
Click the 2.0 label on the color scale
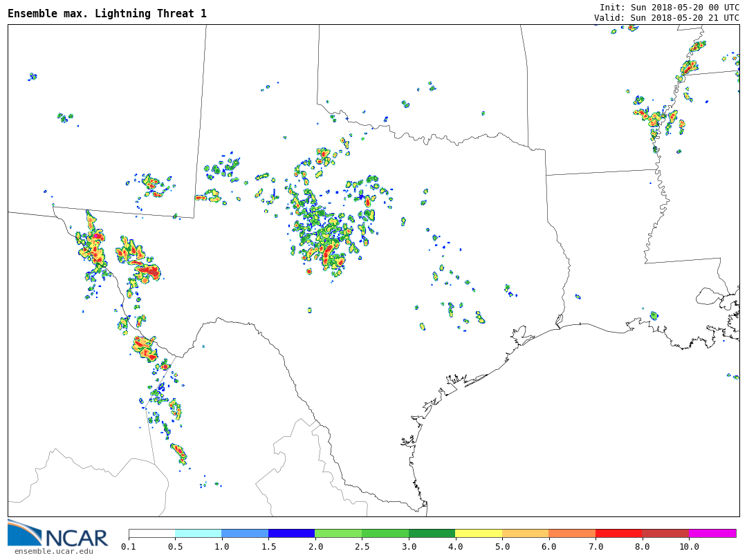(315, 547)
